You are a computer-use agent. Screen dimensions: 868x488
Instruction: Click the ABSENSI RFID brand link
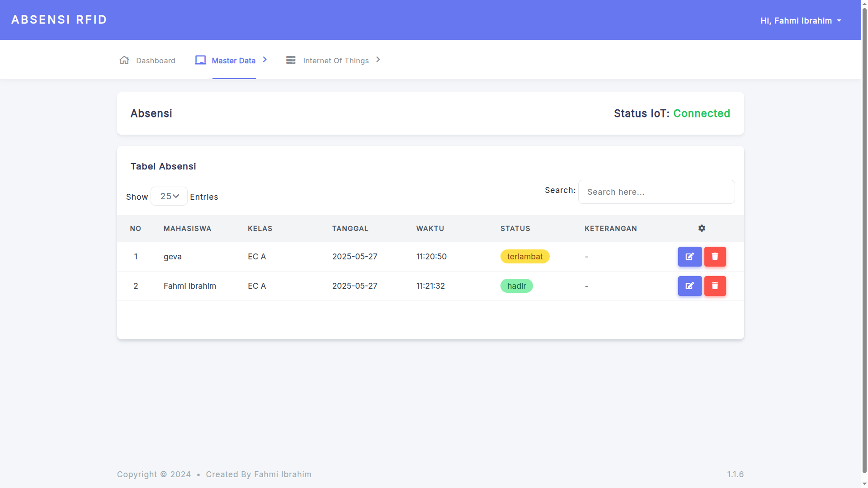pyautogui.click(x=59, y=20)
